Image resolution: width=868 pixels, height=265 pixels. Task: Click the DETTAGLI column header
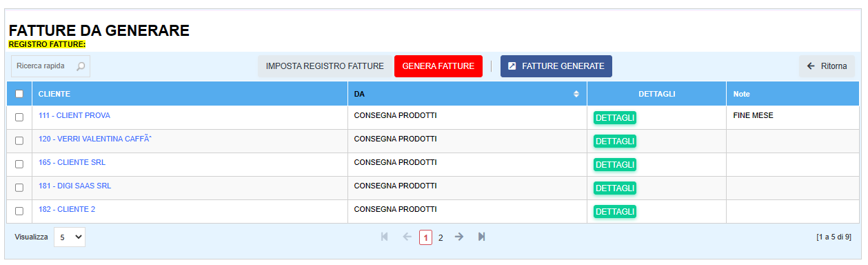pyautogui.click(x=656, y=94)
